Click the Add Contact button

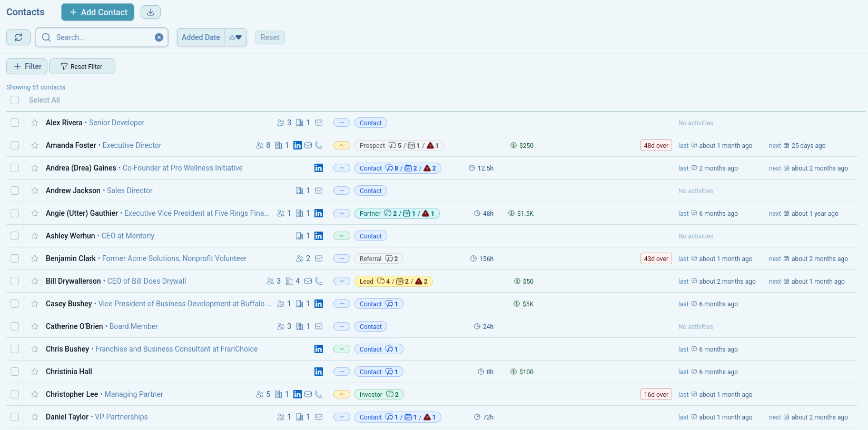(97, 12)
